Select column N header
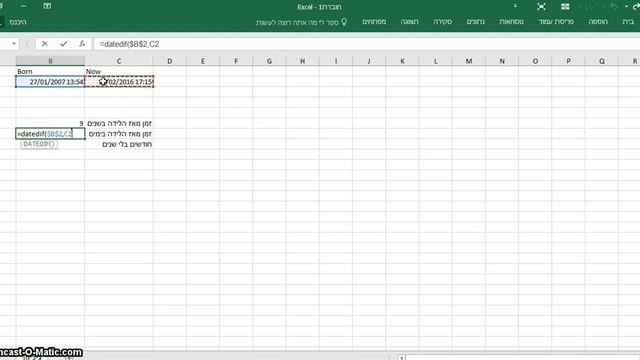The height and width of the screenshot is (360, 640). pyautogui.click(x=502, y=61)
